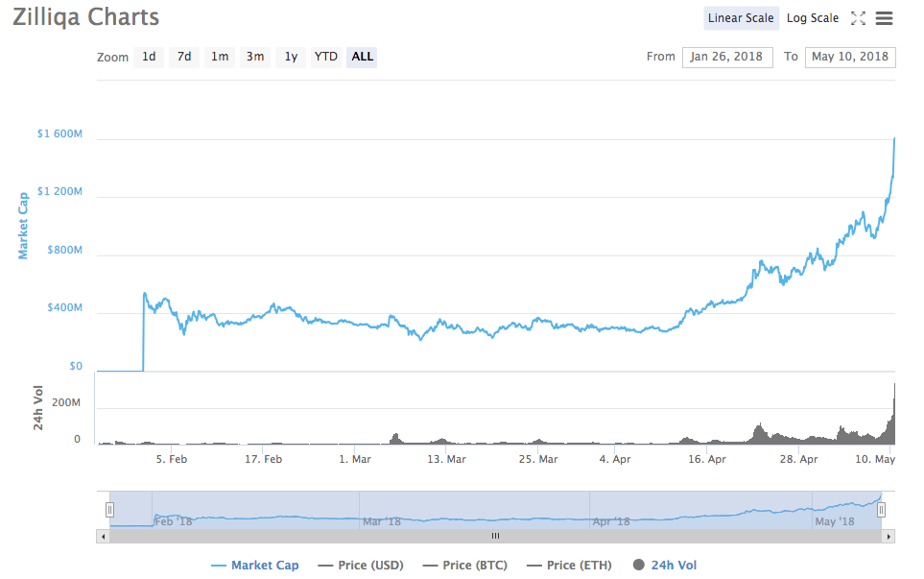Set zoom range to 1y

(291, 57)
